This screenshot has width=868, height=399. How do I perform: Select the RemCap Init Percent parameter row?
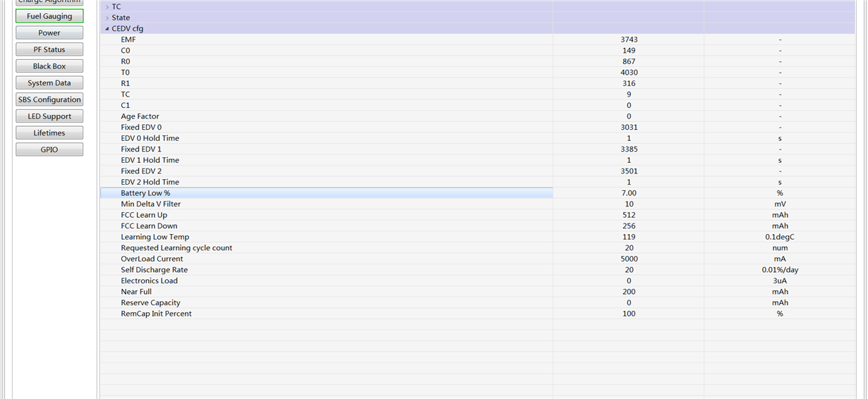(x=156, y=314)
